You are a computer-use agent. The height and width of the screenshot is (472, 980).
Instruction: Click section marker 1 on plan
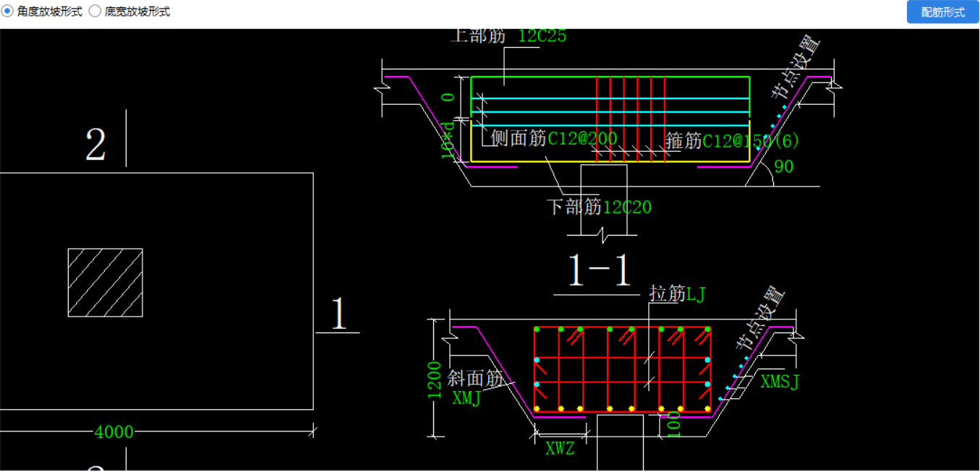coord(339,314)
